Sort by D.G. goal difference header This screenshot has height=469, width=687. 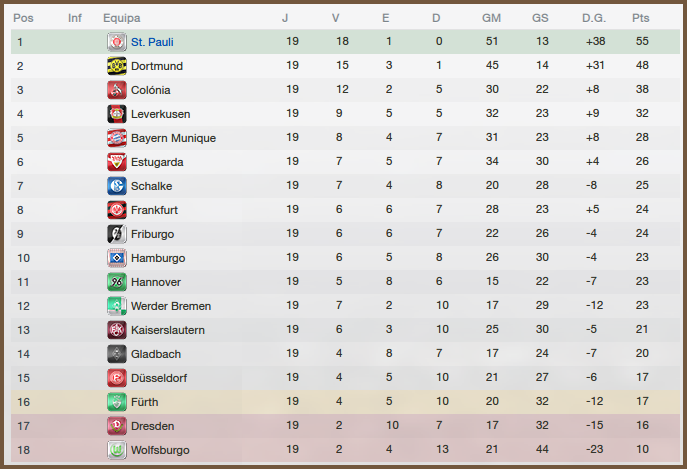pyautogui.click(x=594, y=18)
